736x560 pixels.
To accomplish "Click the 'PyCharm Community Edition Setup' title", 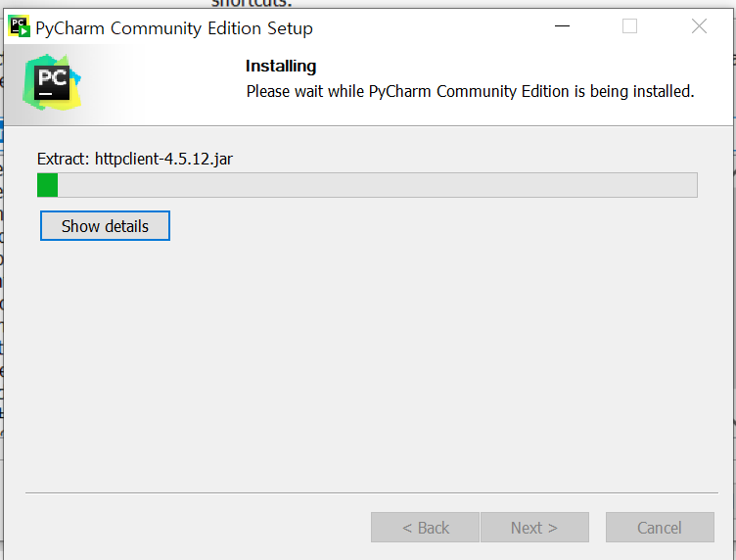I will (174, 28).
